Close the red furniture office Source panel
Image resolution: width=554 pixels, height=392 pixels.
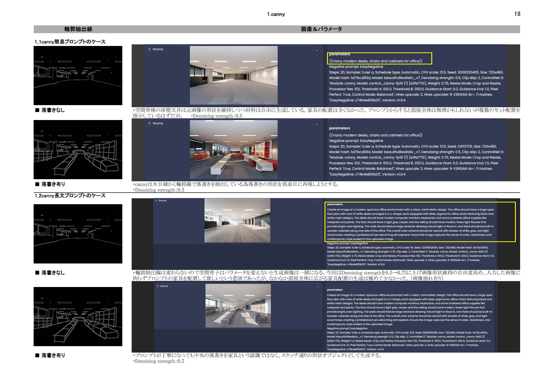(x=317, y=125)
